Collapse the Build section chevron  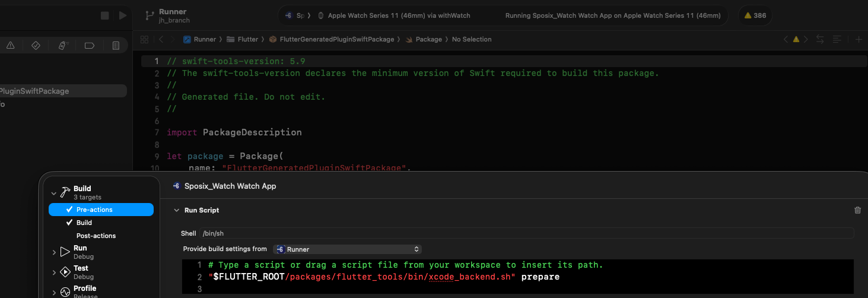(x=54, y=193)
